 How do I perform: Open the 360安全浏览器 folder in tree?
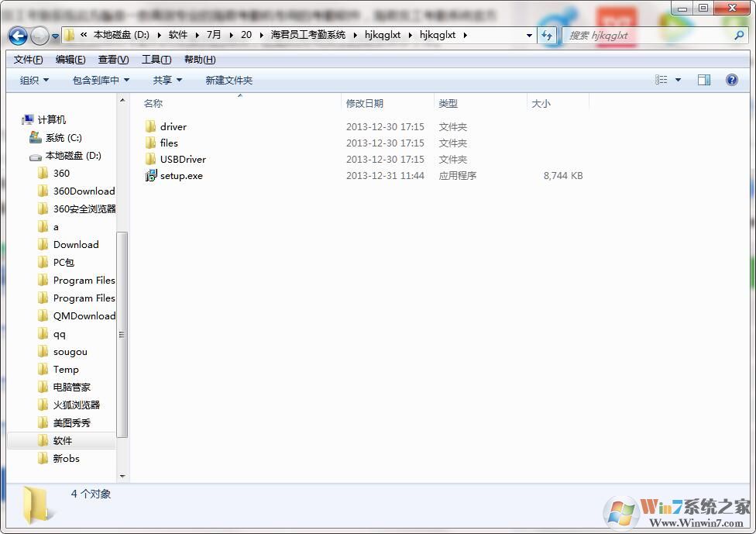(x=84, y=209)
